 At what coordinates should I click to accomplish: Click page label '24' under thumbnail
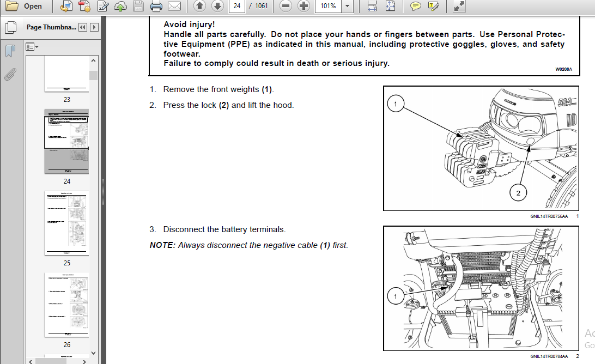67,181
